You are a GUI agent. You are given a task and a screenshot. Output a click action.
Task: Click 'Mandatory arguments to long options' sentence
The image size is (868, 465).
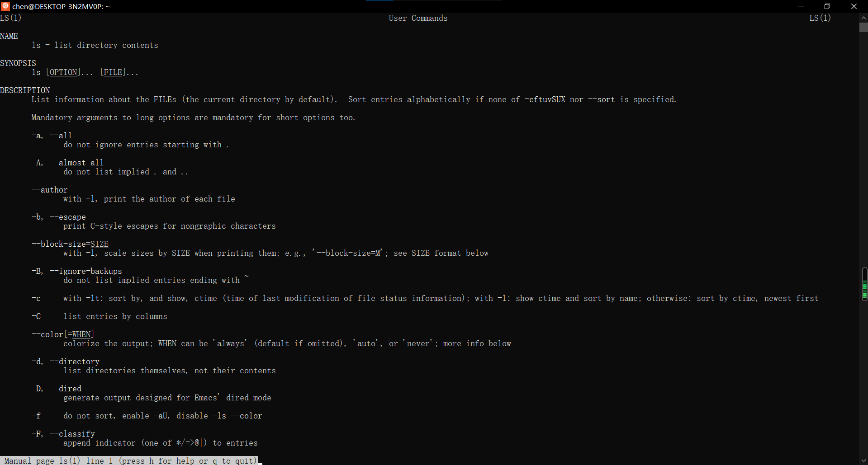pyautogui.click(x=194, y=117)
